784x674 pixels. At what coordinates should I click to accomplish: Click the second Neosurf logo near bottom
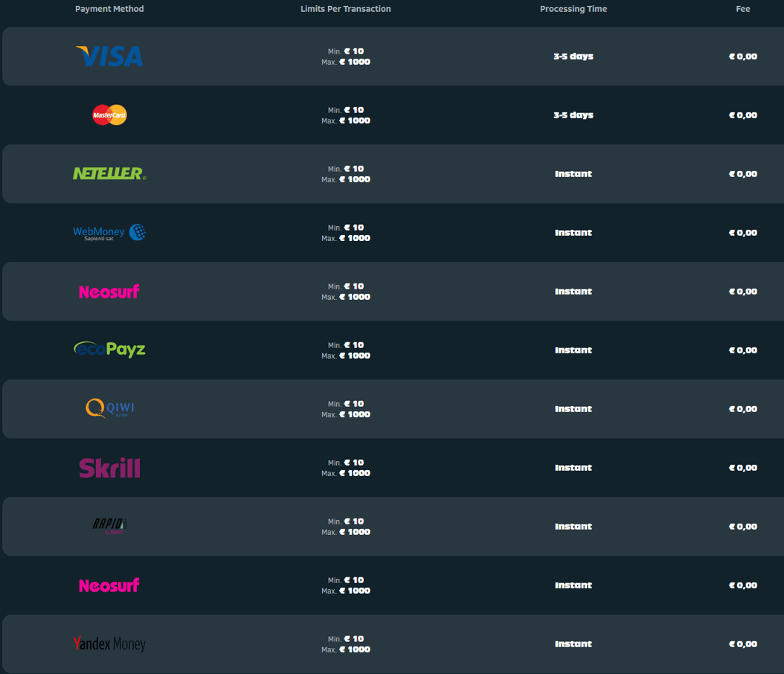click(109, 585)
